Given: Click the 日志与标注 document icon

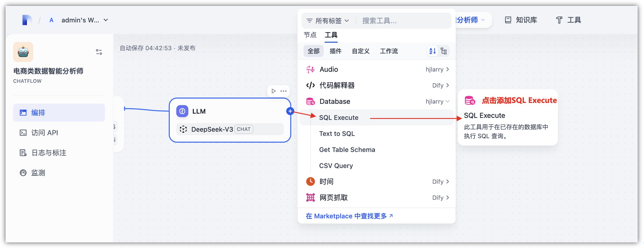Looking at the screenshot, I should 23,153.
